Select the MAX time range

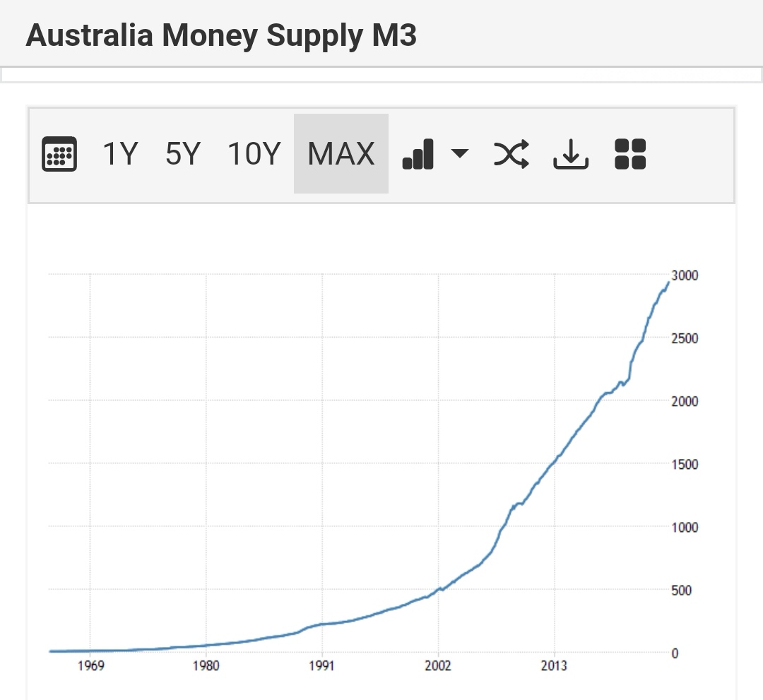(341, 154)
